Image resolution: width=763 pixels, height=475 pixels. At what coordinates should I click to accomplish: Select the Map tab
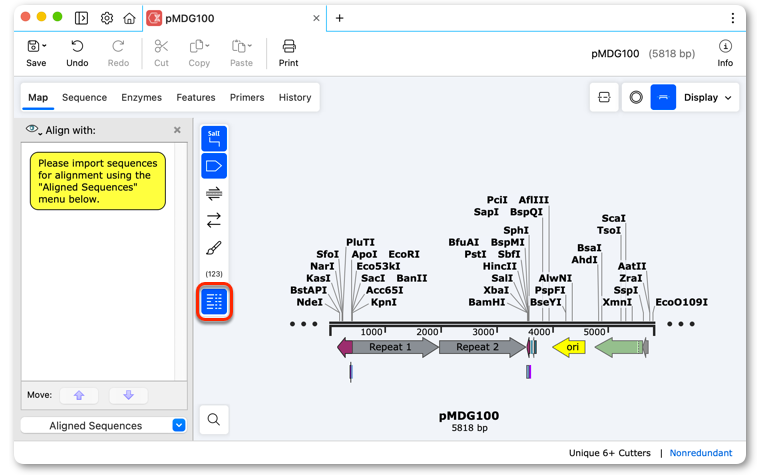(x=38, y=97)
